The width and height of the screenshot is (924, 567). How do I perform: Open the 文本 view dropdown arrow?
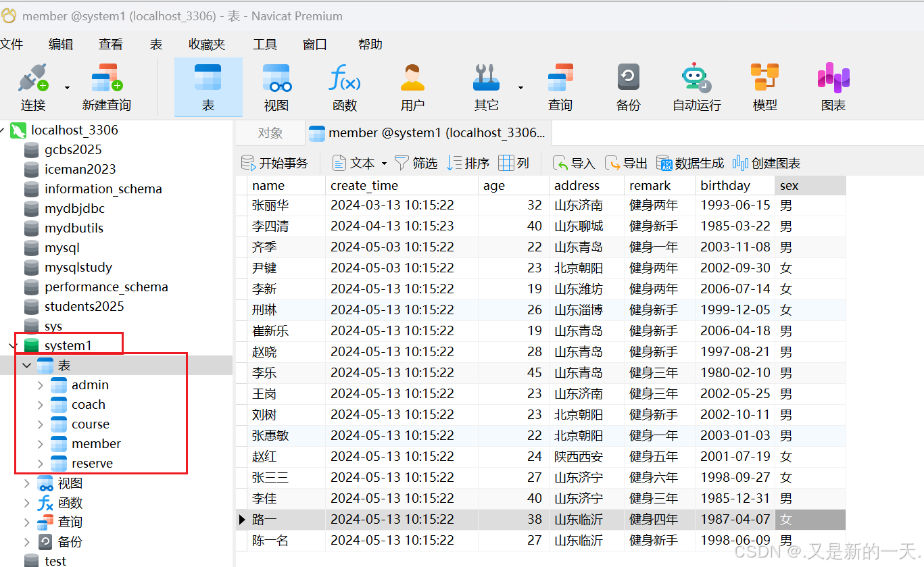(383, 162)
